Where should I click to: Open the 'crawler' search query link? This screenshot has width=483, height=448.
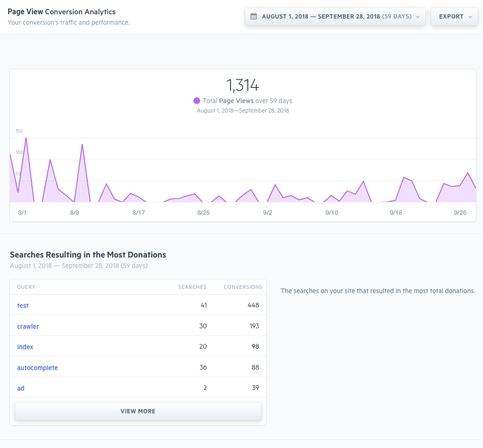click(x=28, y=326)
